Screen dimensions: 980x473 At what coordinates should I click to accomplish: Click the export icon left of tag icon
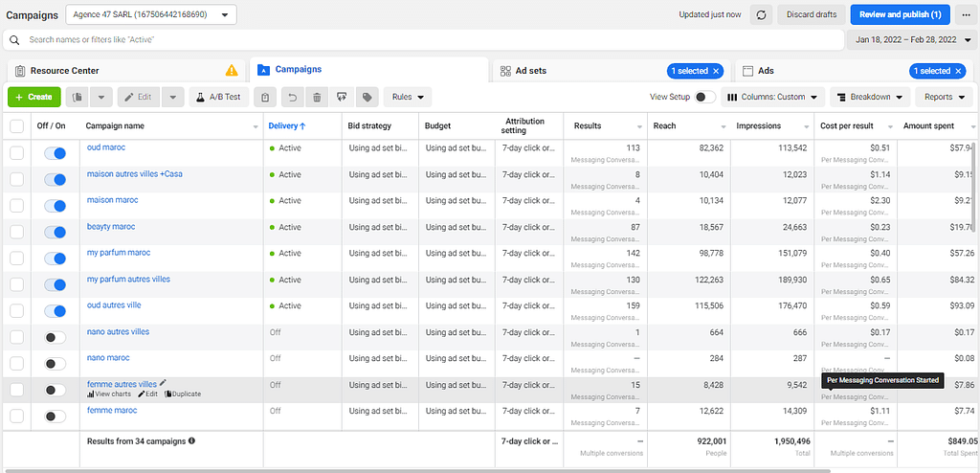click(341, 97)
